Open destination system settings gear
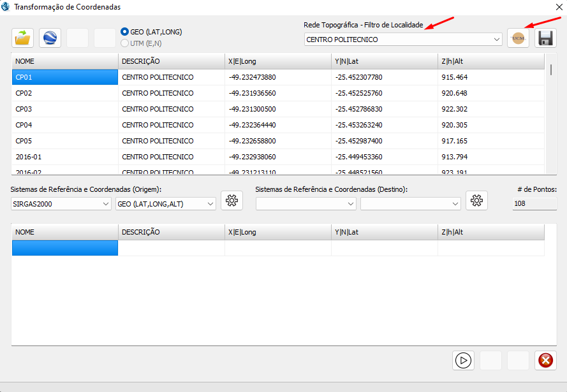567x392 pixels. [476, 201]
